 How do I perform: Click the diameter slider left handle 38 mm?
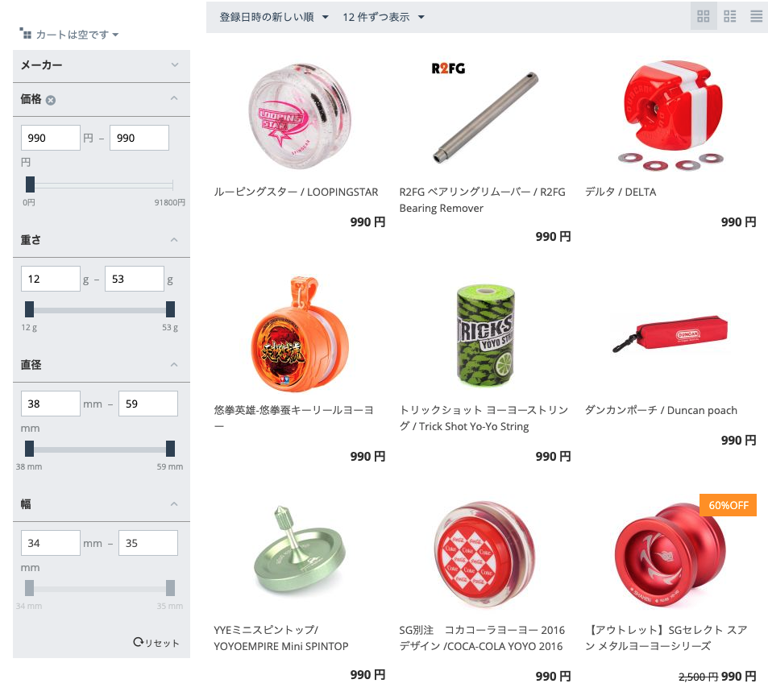(x=29, y=449)
